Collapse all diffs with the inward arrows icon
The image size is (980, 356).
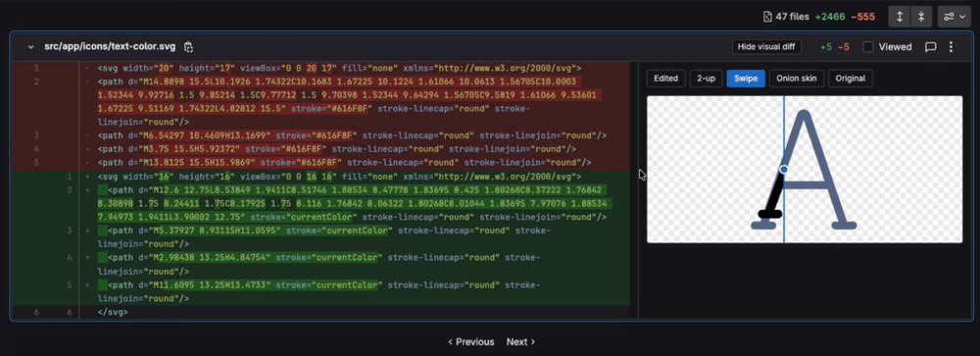click(921, 17)
